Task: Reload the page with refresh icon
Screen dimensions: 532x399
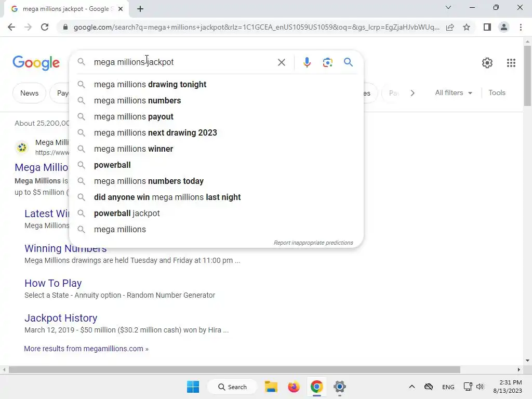Action: pyautogui.click(x=45, y=27)
